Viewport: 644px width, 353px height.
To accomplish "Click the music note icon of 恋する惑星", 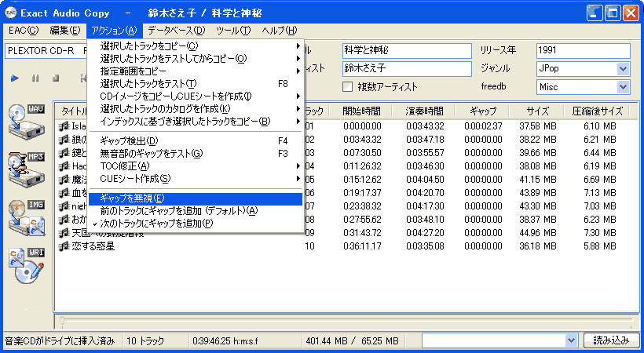I will (x=64, y=246).
